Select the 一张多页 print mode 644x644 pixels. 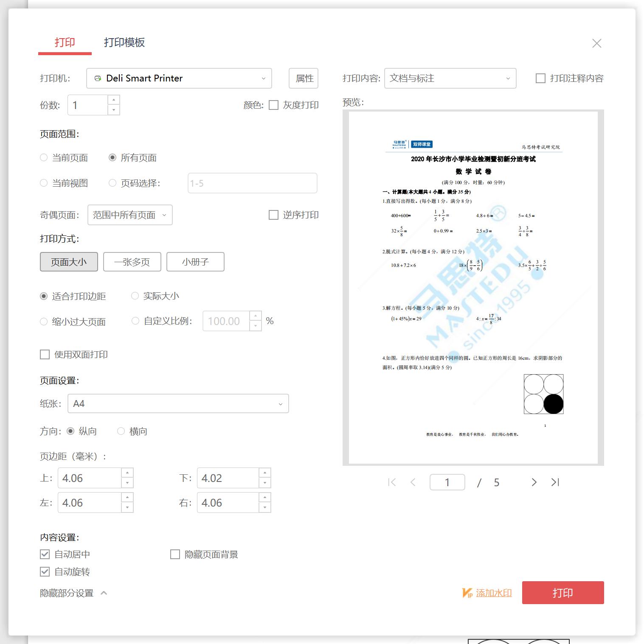pos(132,262)
